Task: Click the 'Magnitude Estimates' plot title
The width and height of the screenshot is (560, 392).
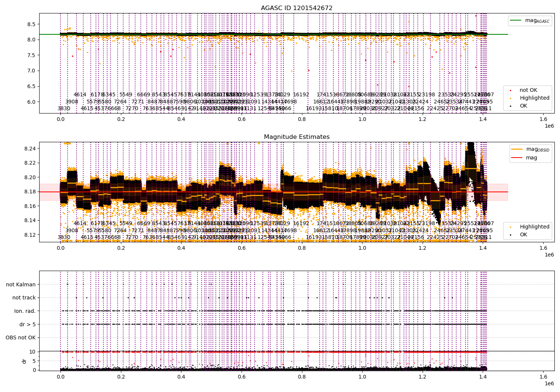Action: click(296, 137)
